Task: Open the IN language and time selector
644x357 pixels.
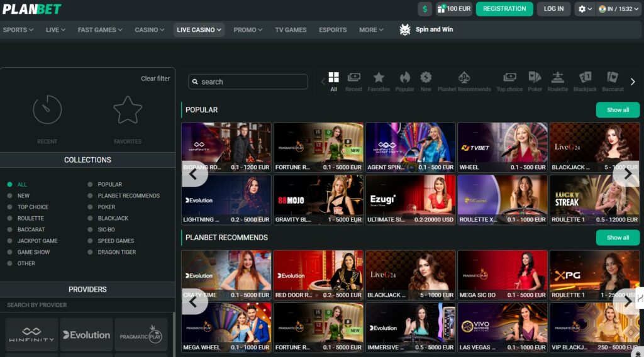Action: (618, 9)
